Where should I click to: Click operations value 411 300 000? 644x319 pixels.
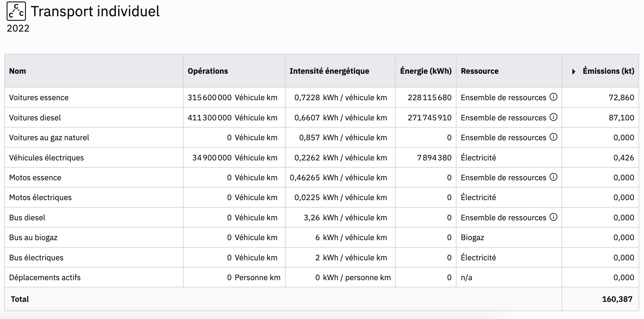coord(209,118)
